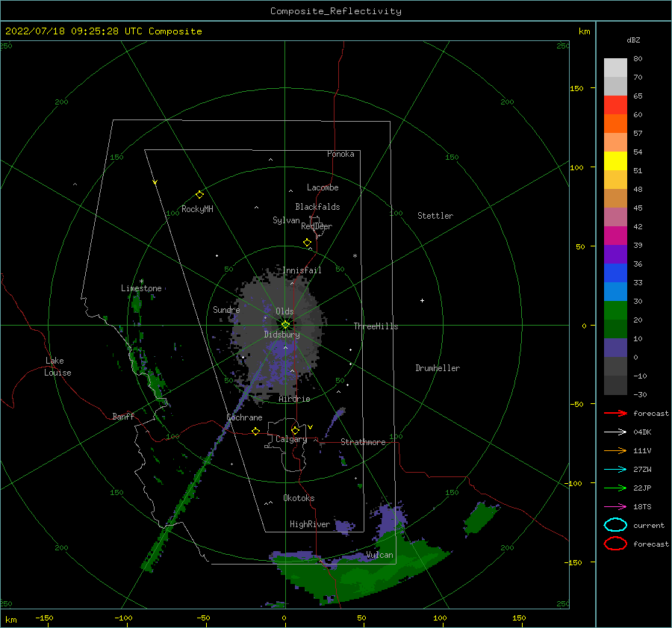This screenshot has height=628, width=672.
Task: Click the Strathmore town label
Action: (x=363, y=442)
